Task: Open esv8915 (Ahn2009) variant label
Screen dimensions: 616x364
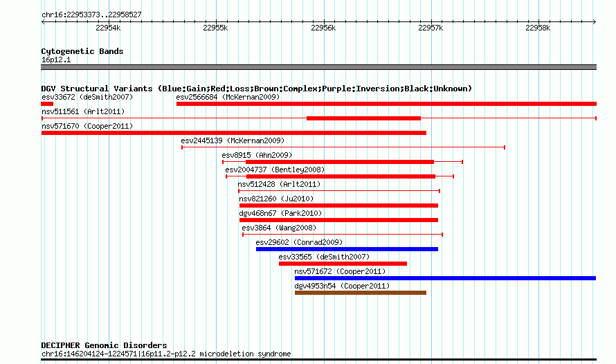Action: 257,155
